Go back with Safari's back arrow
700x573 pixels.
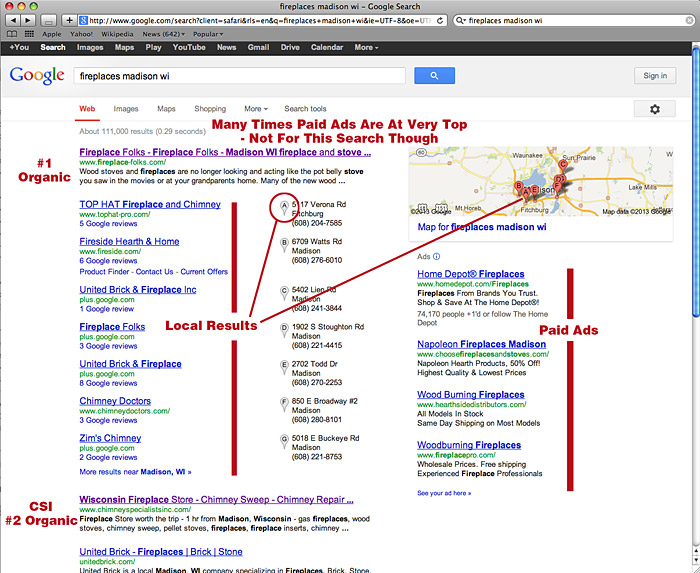tap(13, 21)
